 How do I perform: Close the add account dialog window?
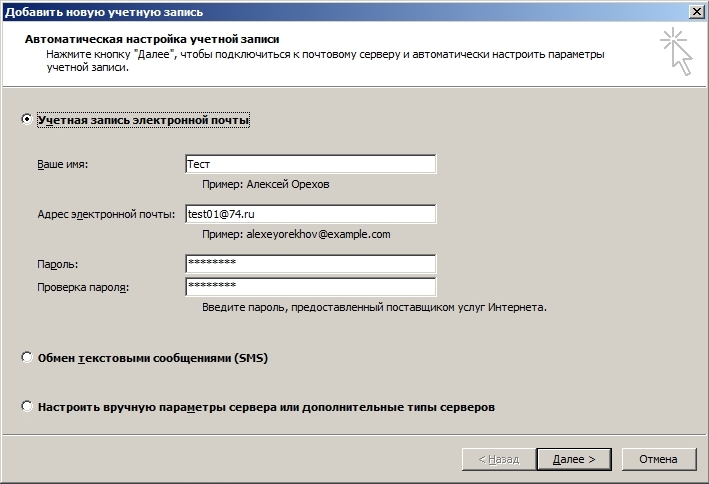[697, 12]
